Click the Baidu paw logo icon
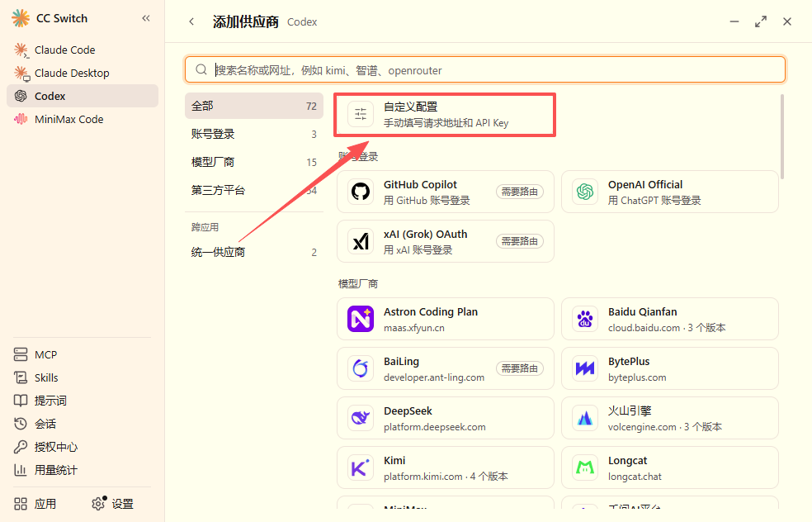Viewport: 812px width, 522px height. coord(585,319)
